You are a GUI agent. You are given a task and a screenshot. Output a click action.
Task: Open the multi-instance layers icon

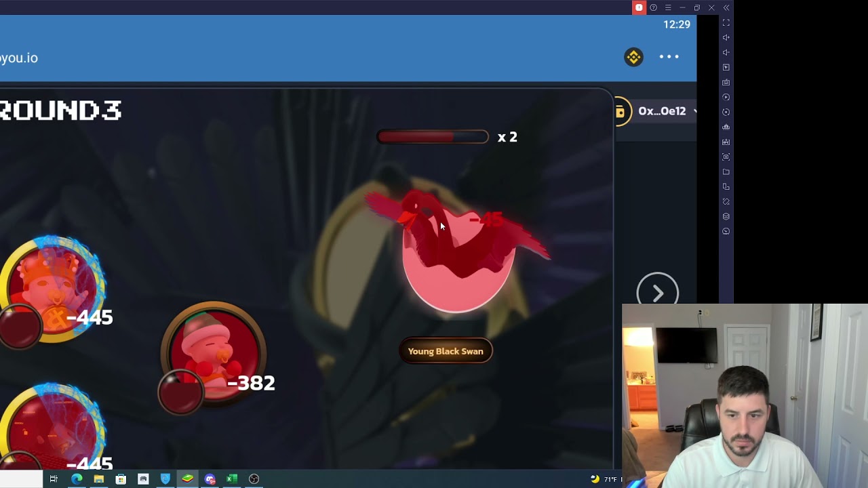point(726,217)
